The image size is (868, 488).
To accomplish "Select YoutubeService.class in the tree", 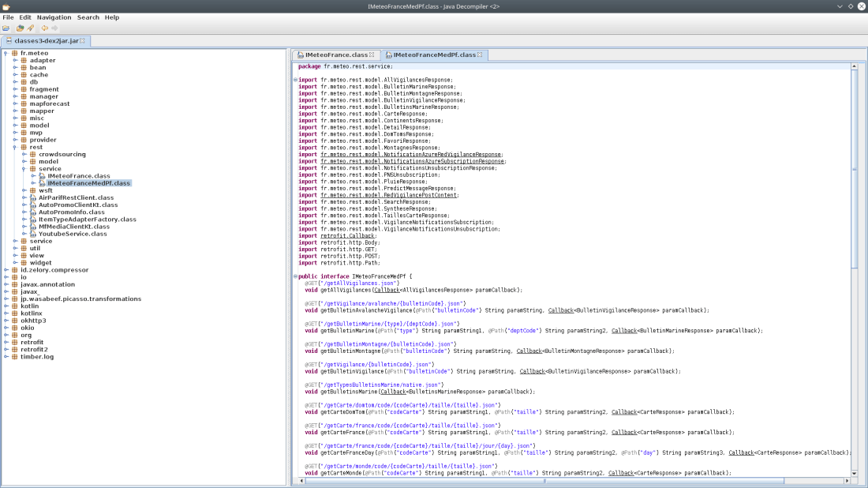I will tap(73, 234).
